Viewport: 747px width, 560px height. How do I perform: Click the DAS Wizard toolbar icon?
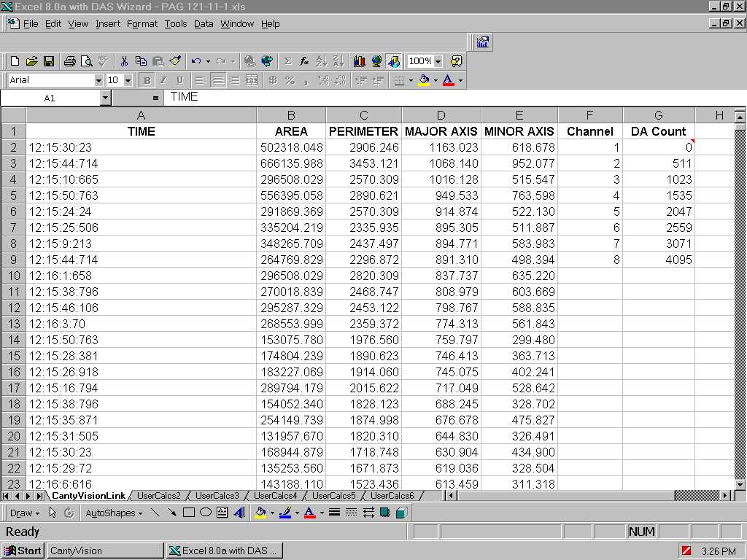tap(482, 42)
